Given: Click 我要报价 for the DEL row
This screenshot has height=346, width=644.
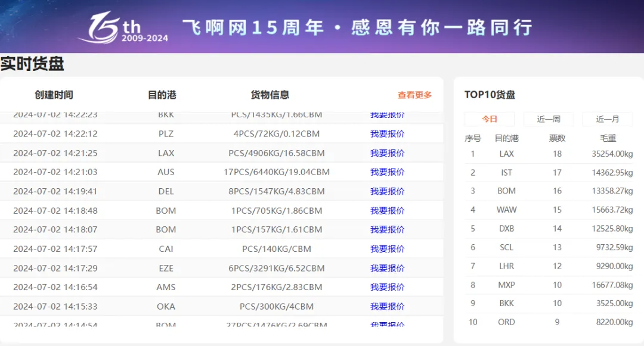Looking at the screenshot, I should point(388,191).
